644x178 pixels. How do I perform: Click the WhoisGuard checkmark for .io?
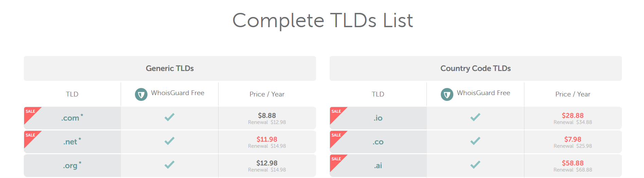[475, 117]
